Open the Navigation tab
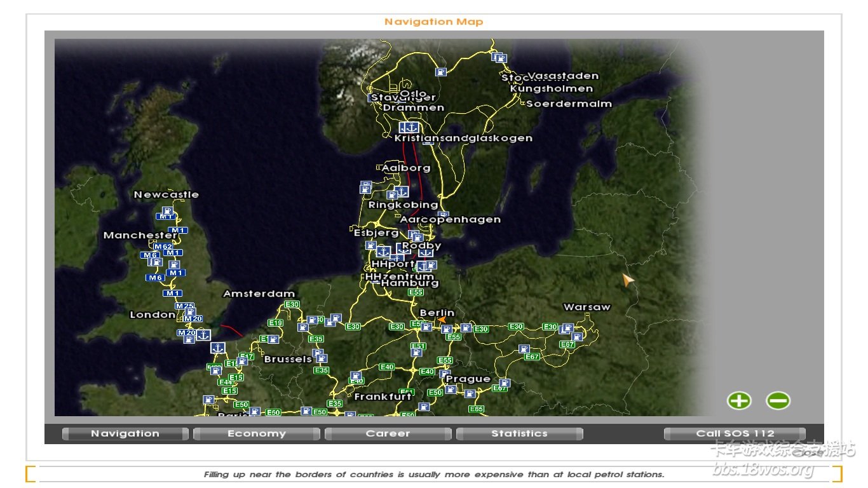The width and height of the screenshot is (868, 488). (125, 434)
